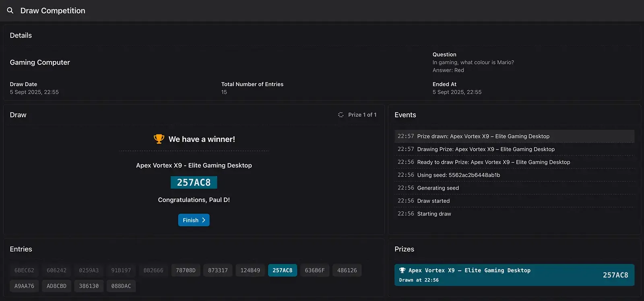Click the Drawn at 22:56 text
This screenshot has height=301, width=644.
419,280
